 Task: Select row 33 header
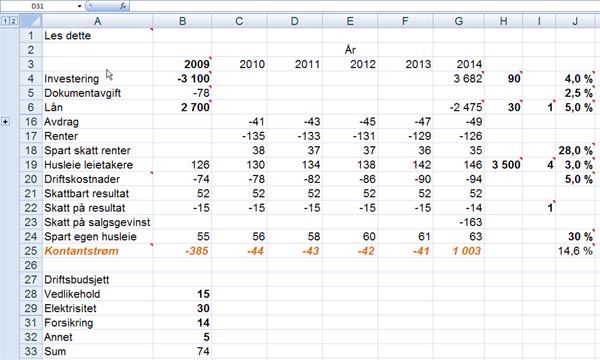click(31, 351)
